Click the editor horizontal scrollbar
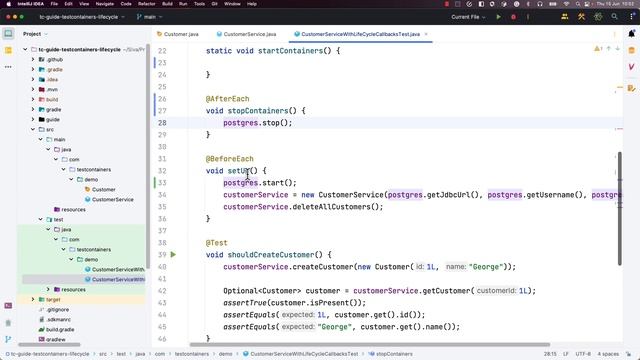The image size is (640, 360). coord(370,344)
